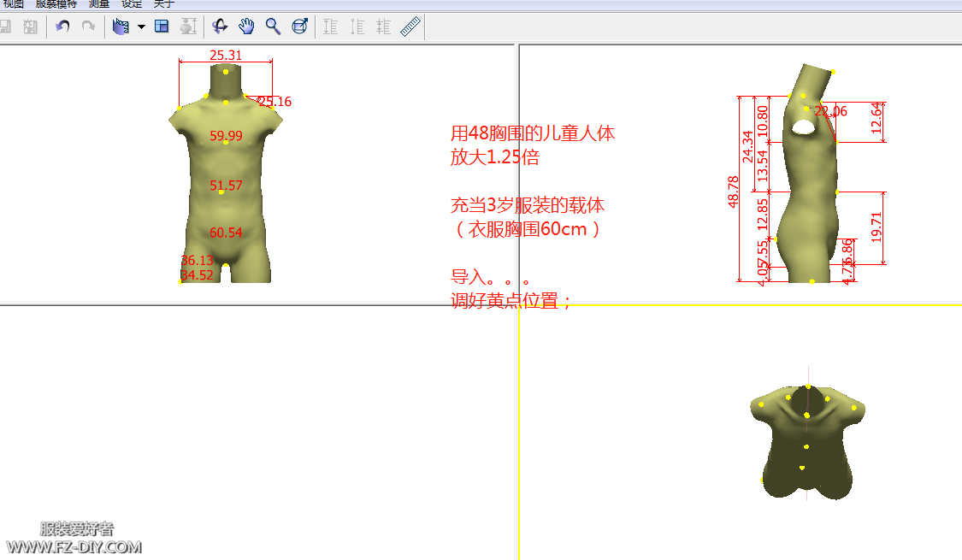
Task: Open the 测量 menu
Action: point(99,3)
